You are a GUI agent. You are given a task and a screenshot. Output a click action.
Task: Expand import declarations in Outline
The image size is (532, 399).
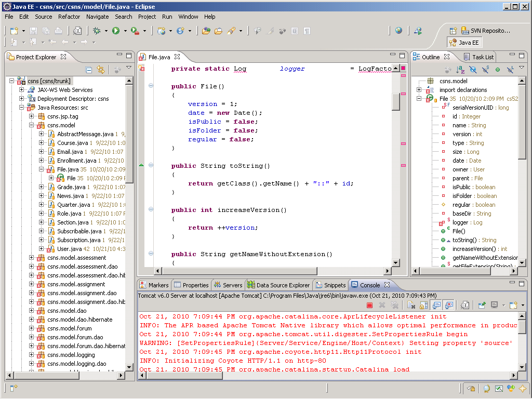419,90
